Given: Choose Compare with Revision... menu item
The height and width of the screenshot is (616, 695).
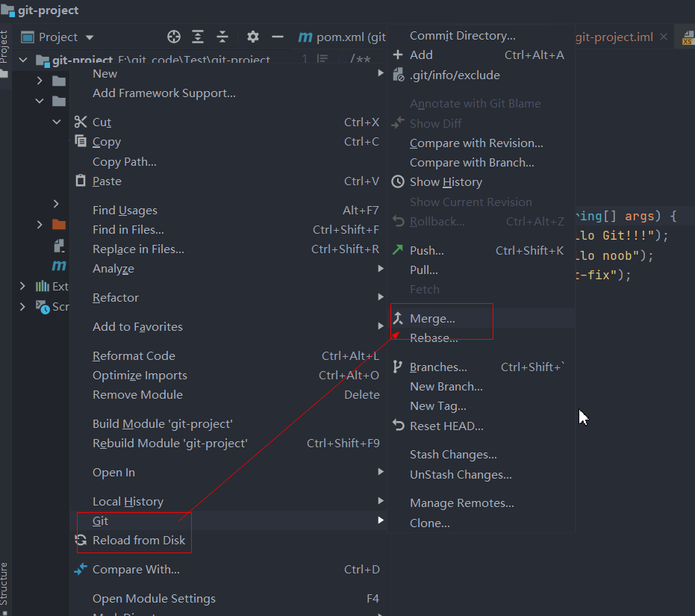Looking at the screenshot, I should 481,143.
